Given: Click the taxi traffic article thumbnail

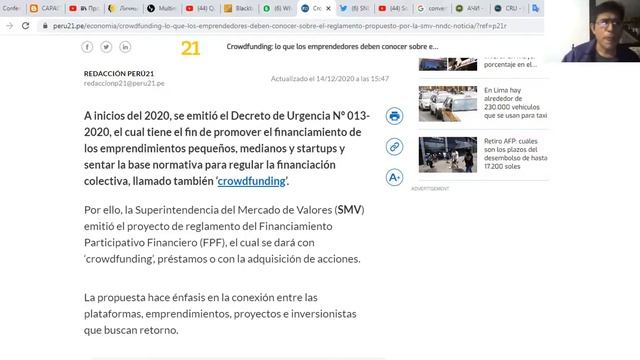Looking at the screenshot, I should coord(448,103).
